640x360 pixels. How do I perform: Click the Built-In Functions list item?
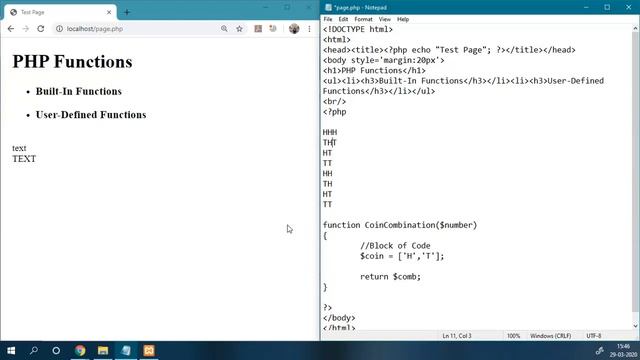pyautogui.click(x=79, y=91)
